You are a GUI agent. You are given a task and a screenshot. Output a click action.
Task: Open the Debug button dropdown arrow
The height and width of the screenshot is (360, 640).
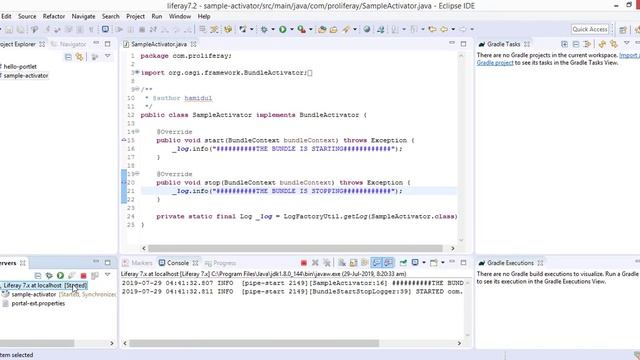pos(273,29)
